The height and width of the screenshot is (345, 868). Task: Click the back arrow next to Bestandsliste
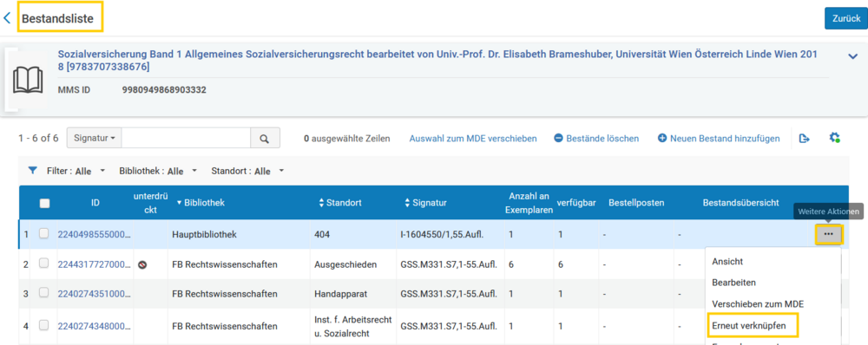tap(7, 18)
